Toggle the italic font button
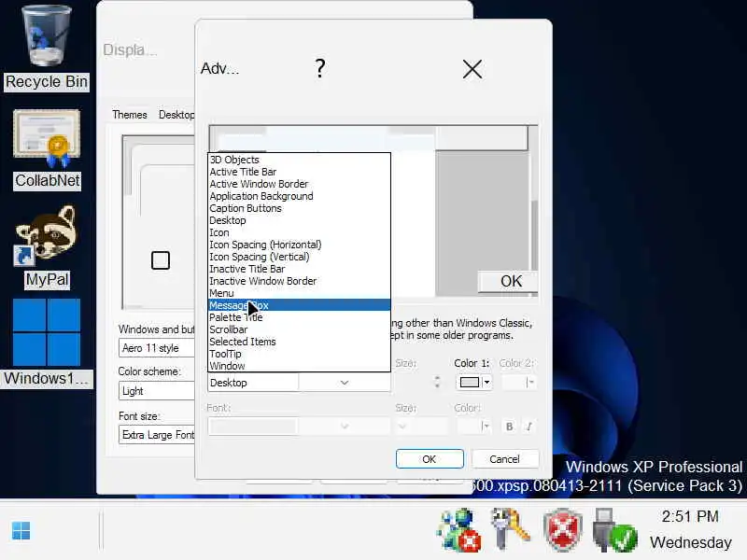The width and height of the screenshot is (747, 560). [x=529, y=427]
